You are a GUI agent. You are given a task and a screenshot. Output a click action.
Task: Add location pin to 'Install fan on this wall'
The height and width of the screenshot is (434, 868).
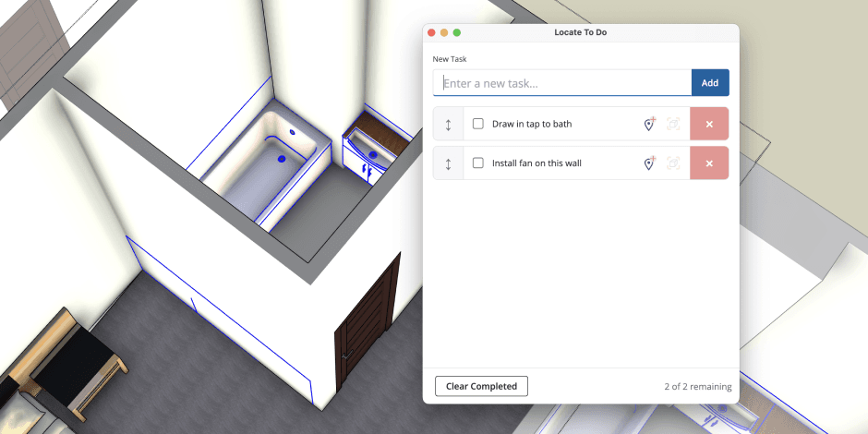pos(649,163)
